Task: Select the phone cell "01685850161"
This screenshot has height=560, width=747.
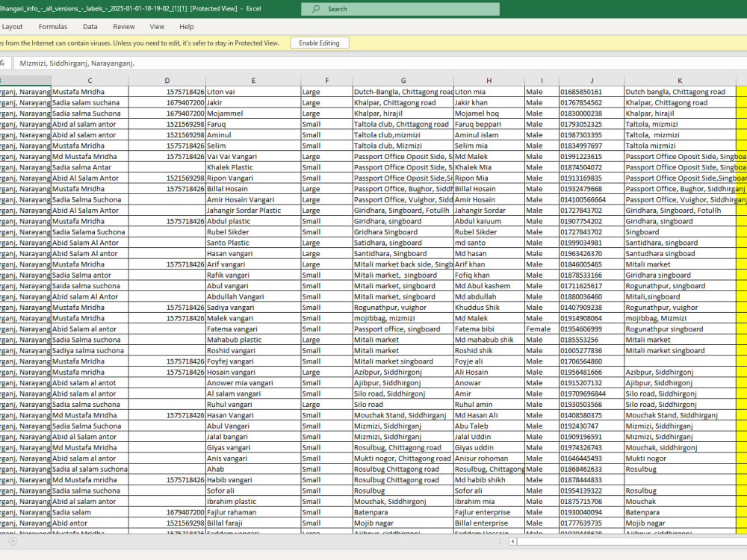Action: tap(592, 92)
